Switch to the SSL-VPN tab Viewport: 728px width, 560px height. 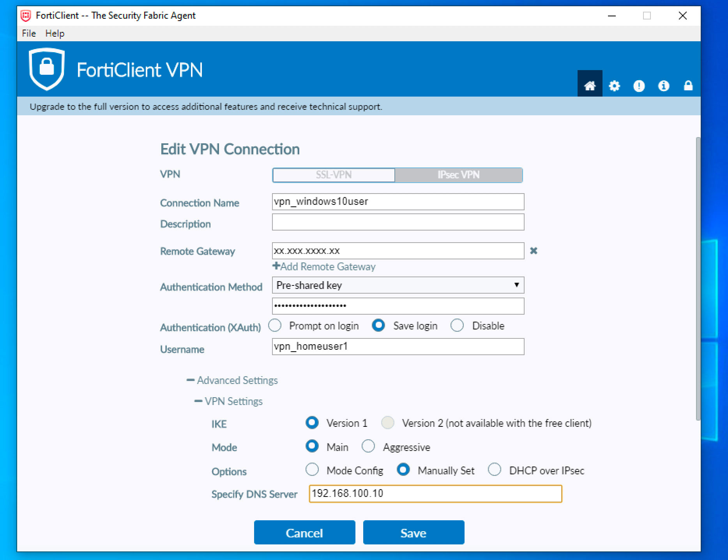pos(334,175)
